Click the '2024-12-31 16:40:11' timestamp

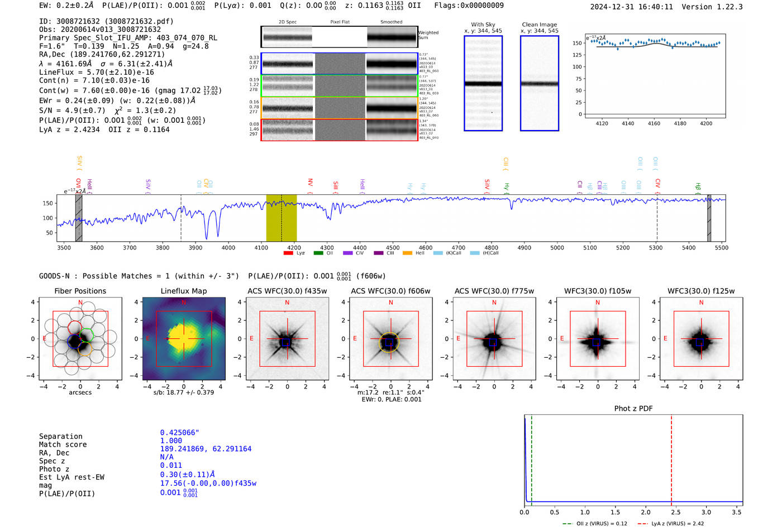[x=631, y=7]
